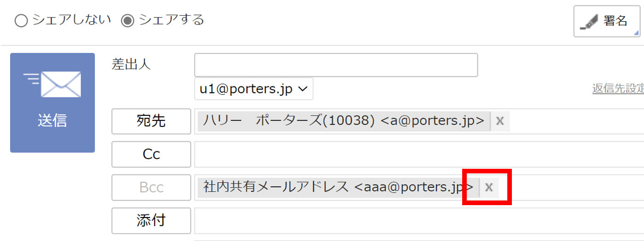
Task: Click the 添付 attachment button
Action: click(151, 220)
